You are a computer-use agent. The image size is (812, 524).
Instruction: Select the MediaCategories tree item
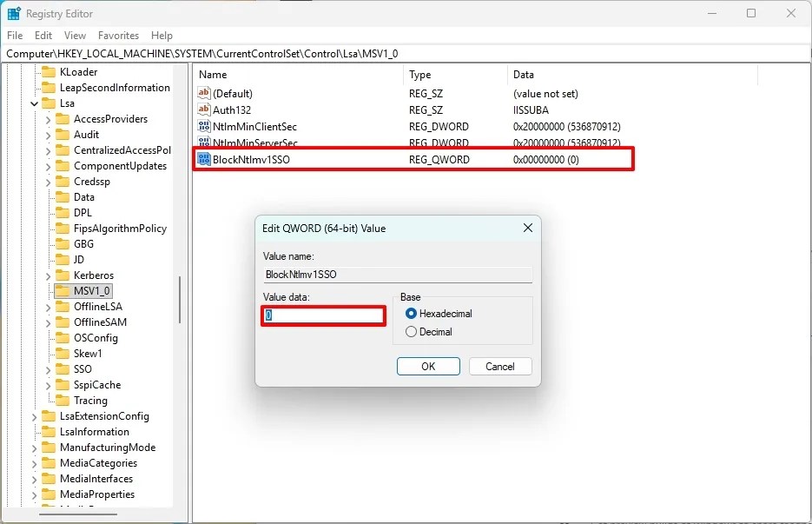tap(98, 463)
